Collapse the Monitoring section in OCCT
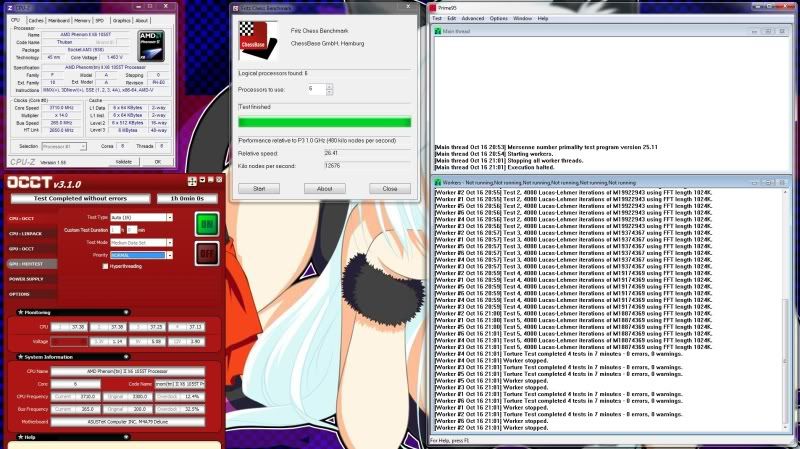The image size is (800, 449). point(126,312)
